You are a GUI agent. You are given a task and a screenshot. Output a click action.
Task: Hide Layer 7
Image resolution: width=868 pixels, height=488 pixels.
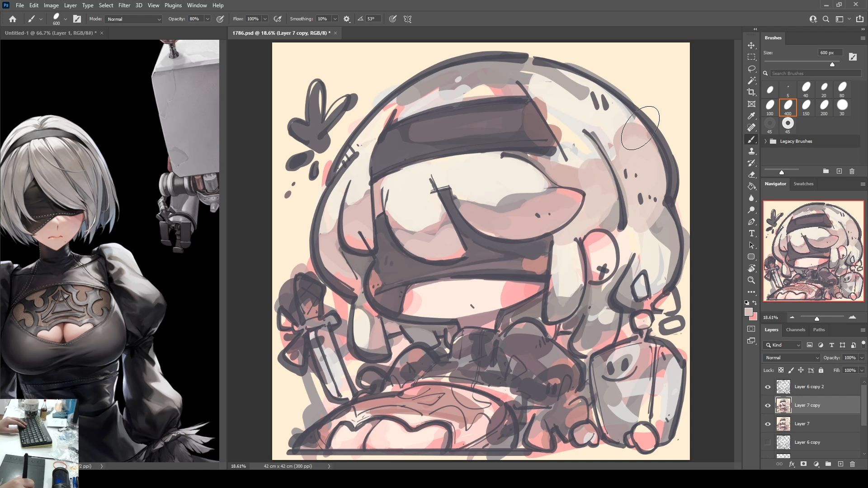(x=768, y=424)
